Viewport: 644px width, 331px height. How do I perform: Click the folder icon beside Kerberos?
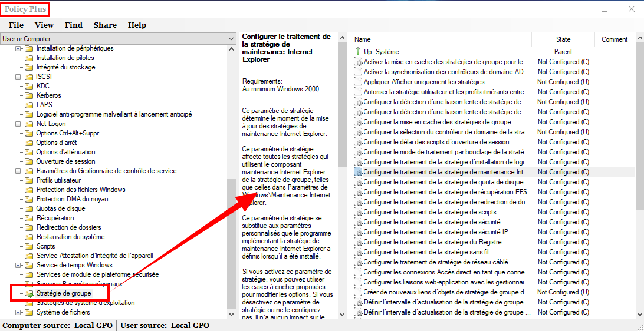pyautogui.click(x=29, y=95)
